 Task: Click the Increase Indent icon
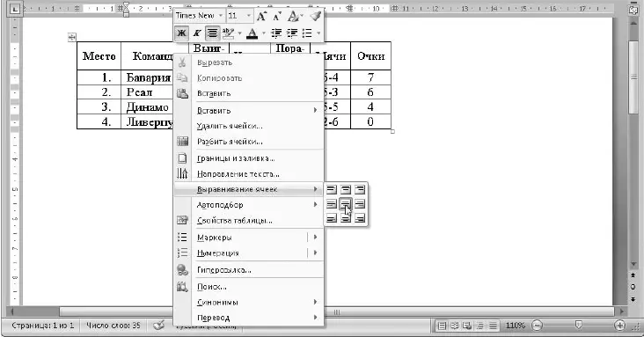(291, 33)
